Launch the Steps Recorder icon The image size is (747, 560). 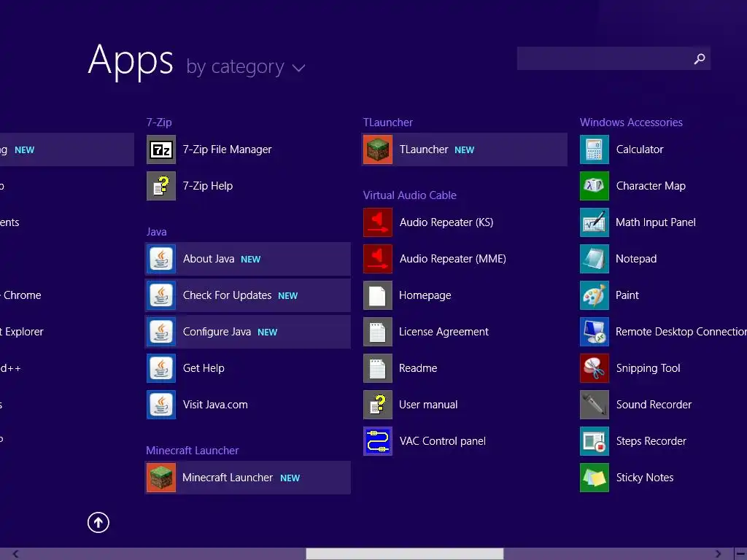point(595,441)
